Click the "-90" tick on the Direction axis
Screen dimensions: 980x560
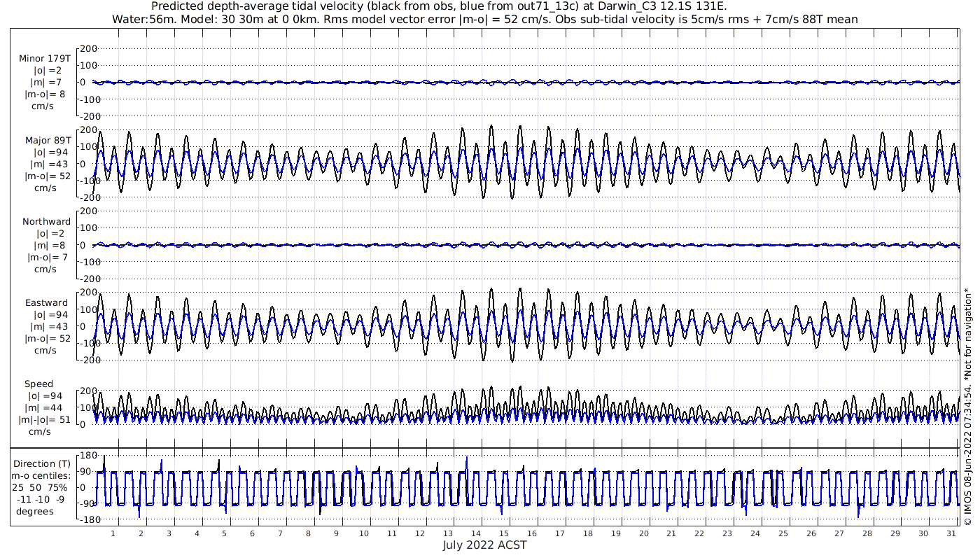pos(88,504)
